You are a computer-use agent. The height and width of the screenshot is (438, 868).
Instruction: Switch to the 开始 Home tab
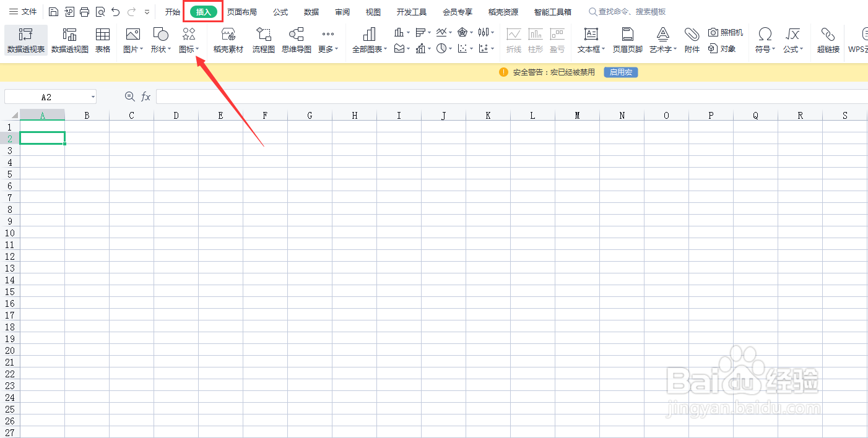click(x=172, y=12)
